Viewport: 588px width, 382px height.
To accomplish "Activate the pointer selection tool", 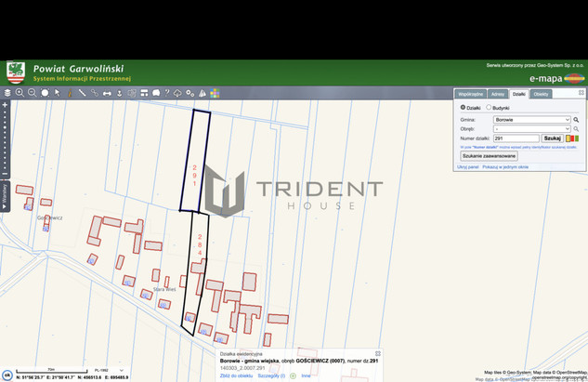I will 57,93.
